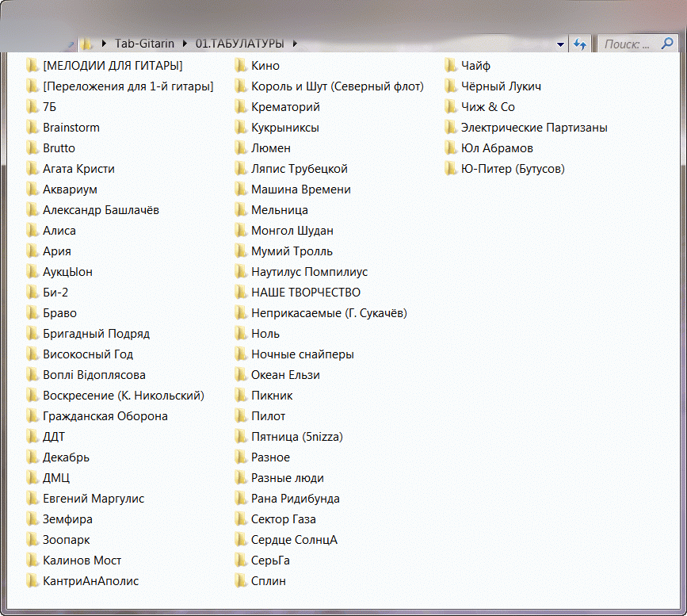687x616 pixels.
Task: Click the Би-2 folder icon
Action: coord(32,292)
